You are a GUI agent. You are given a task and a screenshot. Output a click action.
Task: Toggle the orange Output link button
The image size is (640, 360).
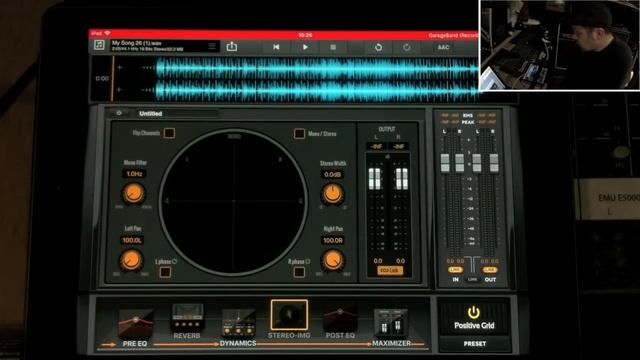(x=390, y=270)
